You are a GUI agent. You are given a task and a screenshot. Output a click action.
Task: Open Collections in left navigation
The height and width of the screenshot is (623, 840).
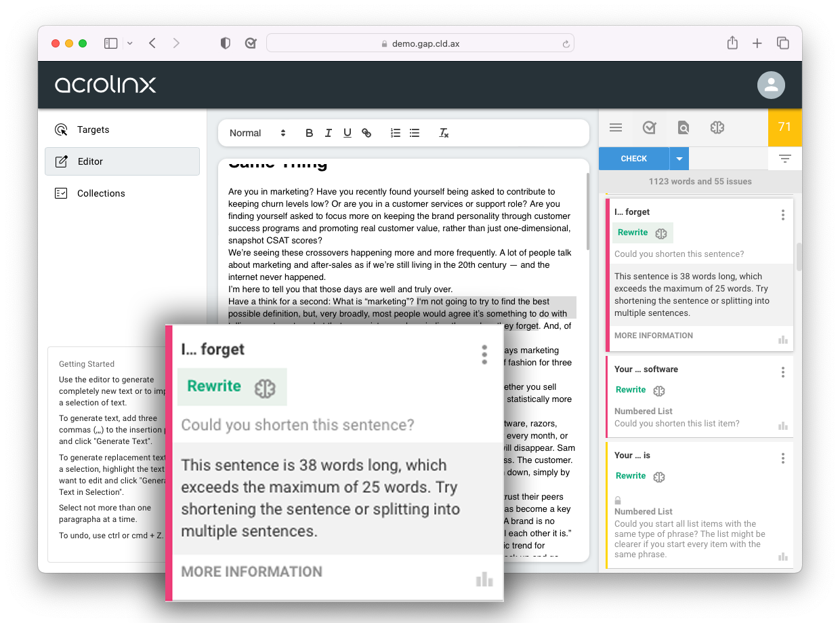pyautogui.click(x=101, y=193)
